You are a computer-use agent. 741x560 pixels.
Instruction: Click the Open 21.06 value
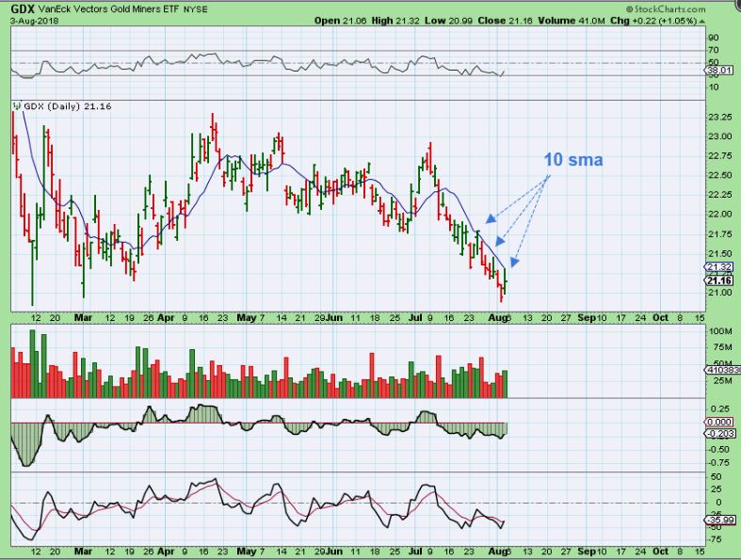pyautogui.click(x=340, y=21)
